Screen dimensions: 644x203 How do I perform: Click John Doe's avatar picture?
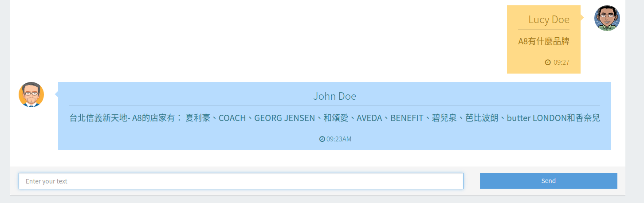click(31, 94)
